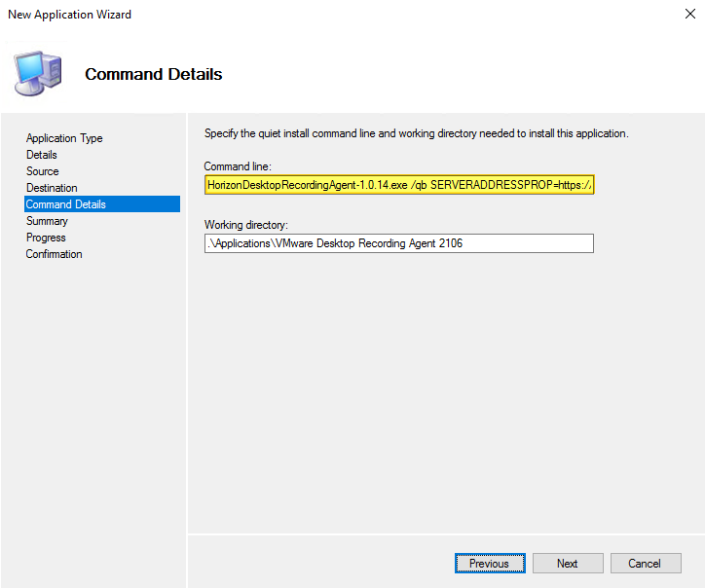
Task: Proceed with the Next button
Action: [567, 564]
